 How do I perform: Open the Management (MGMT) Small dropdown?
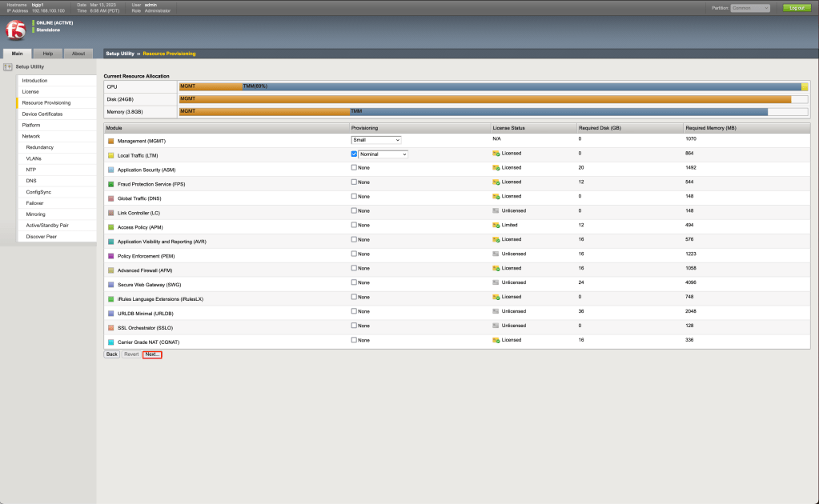[x=375, y=140]
